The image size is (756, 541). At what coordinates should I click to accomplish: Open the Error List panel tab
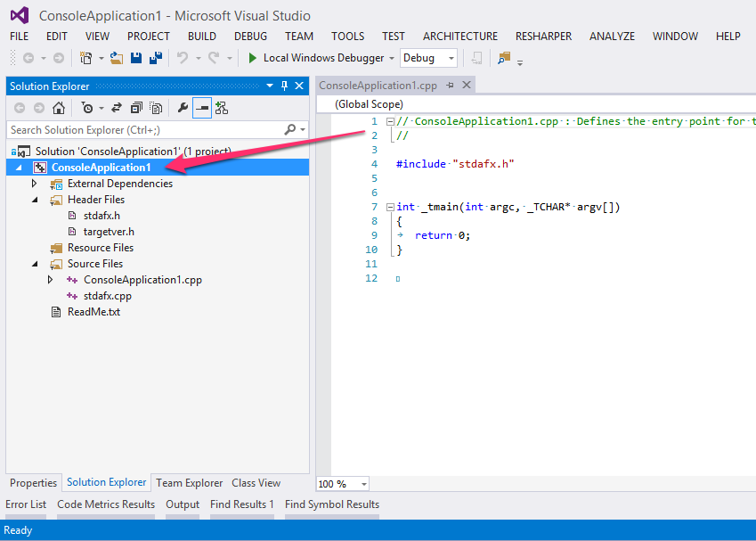click(26, 504)
